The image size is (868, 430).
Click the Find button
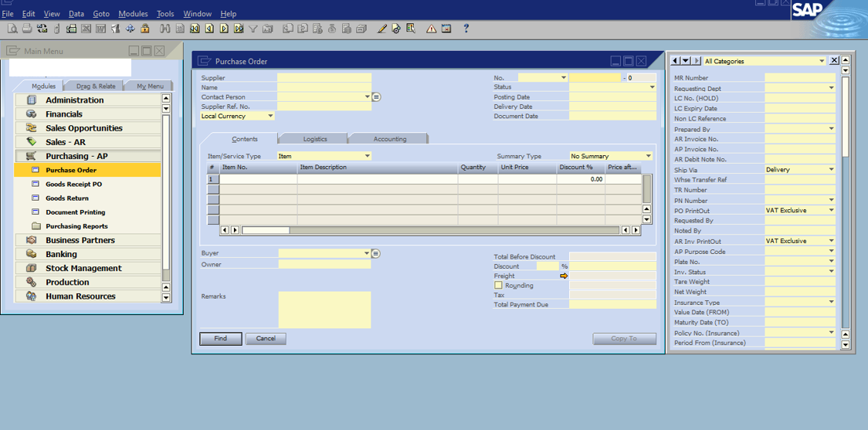220,339
